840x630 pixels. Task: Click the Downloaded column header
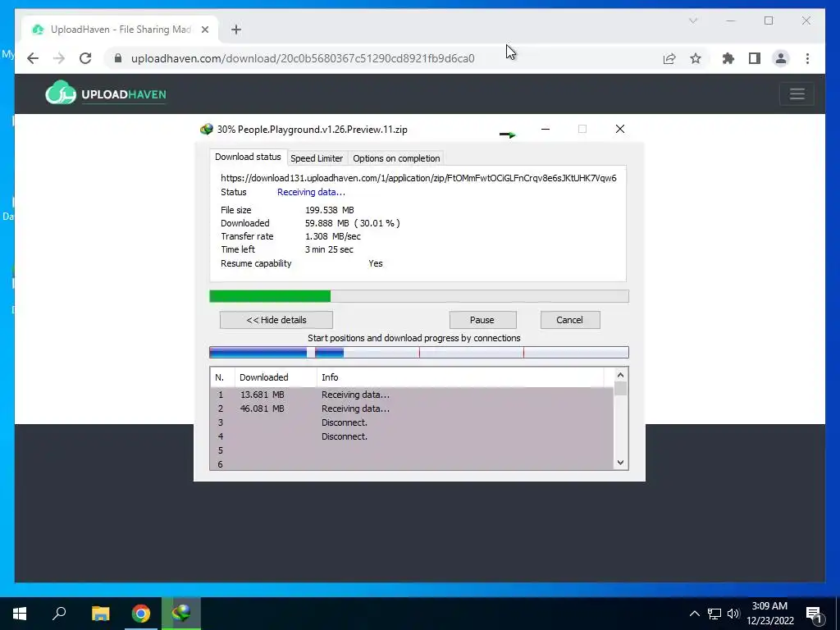(x=276, y=377)
